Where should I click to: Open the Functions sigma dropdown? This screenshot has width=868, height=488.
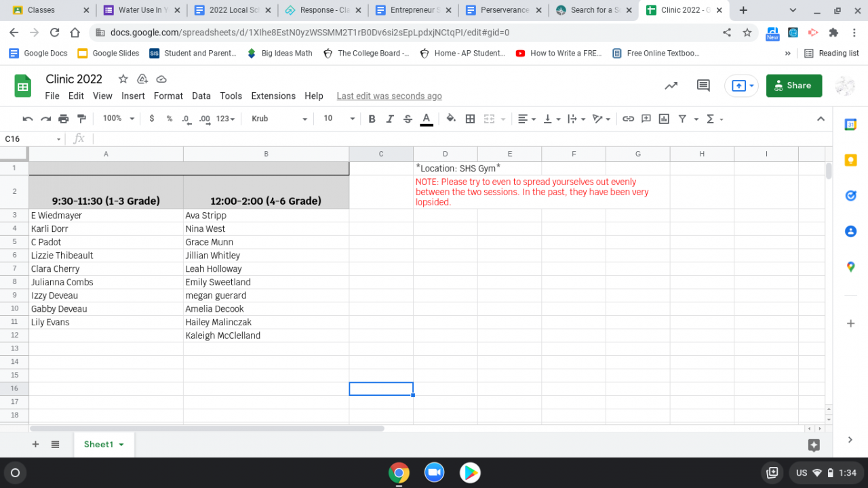(x=715, y=119)
